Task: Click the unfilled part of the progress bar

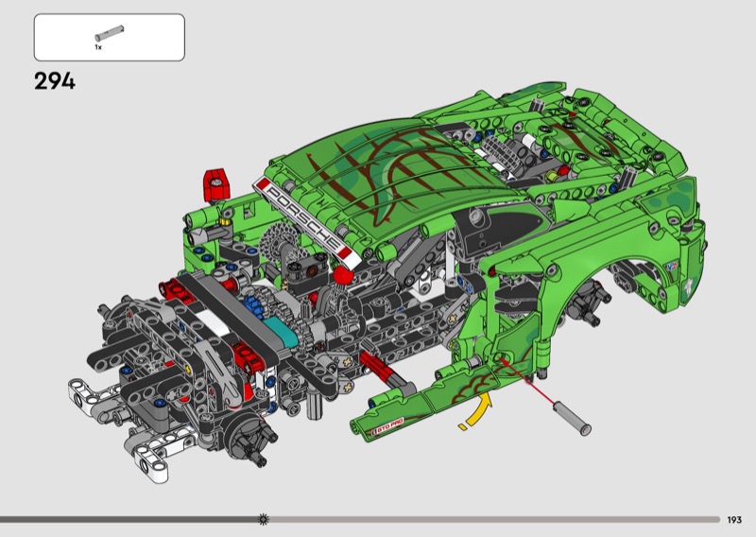Action: tap(491, 519)
